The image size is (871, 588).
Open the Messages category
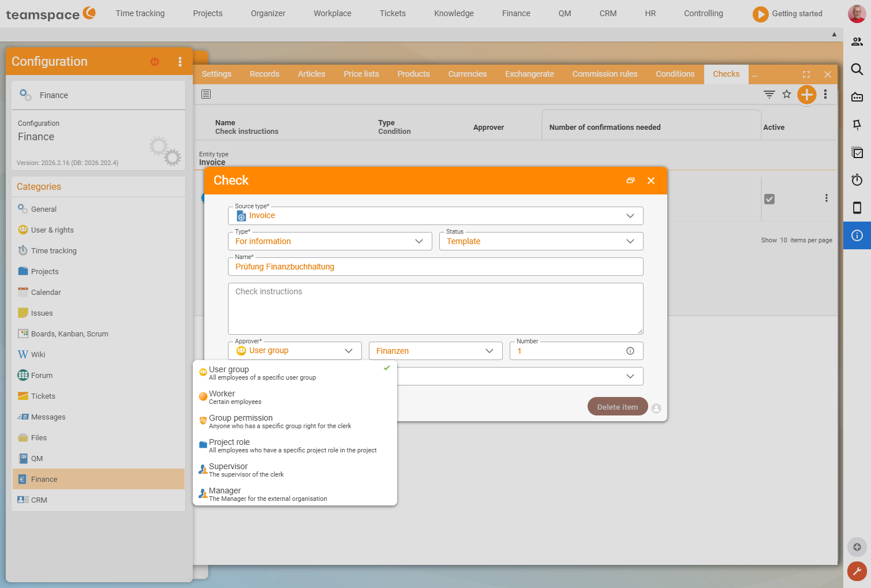(99, 417)
